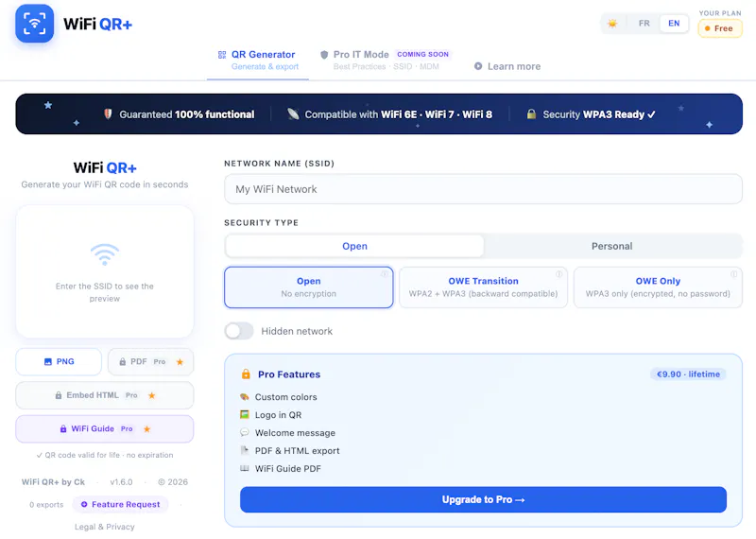Click the palette icon beside Custom colors
Image resolution: width=756 pixels, height=539 pixels.
pyautogui.click(x=245, y=396)
